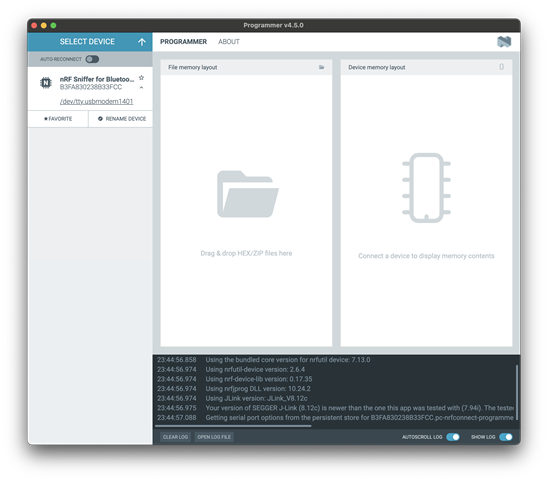The image size is (547, 480).
Task: Click log line about bundled core version 7.13.0
Action: point(288,360)
